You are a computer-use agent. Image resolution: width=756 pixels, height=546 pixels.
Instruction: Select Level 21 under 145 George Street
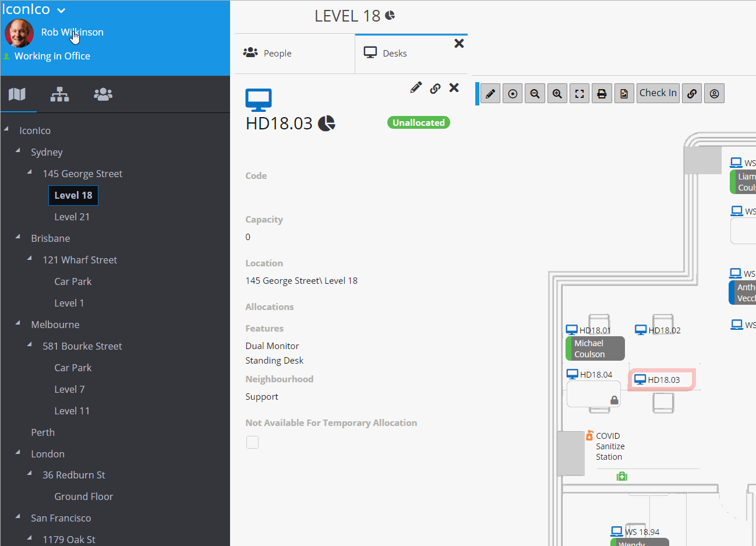72,216
